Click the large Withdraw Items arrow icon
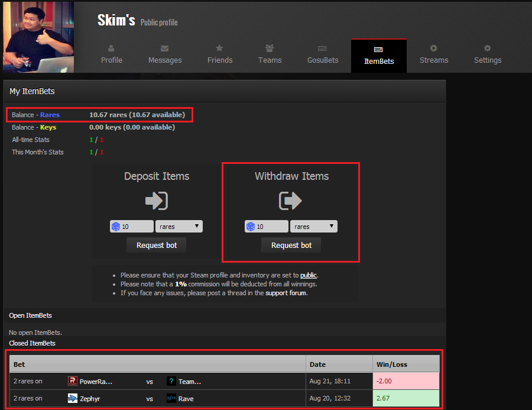Screen dimensions: 532x410 coord(291,201)
